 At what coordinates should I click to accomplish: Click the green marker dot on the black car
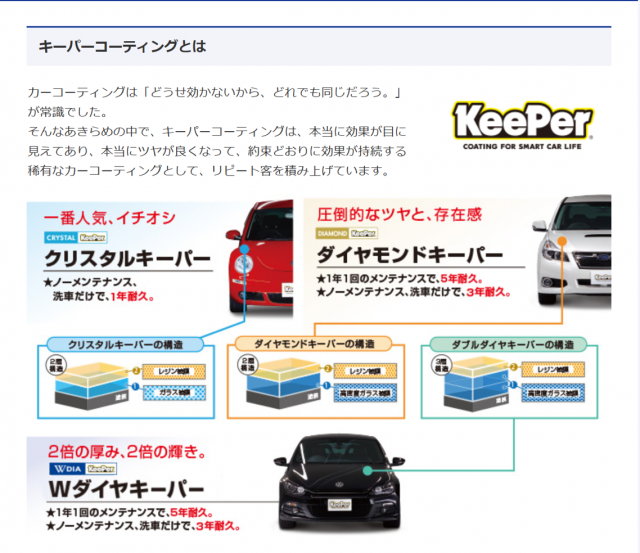368,468
